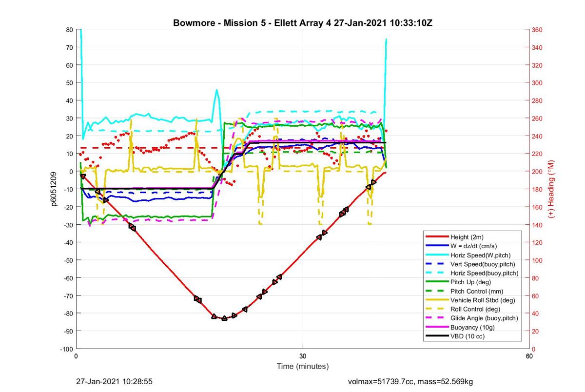Click the red '(+) Heading (°M)' axis label
Viewport: 585px width, 392px height.
(552, 189)
